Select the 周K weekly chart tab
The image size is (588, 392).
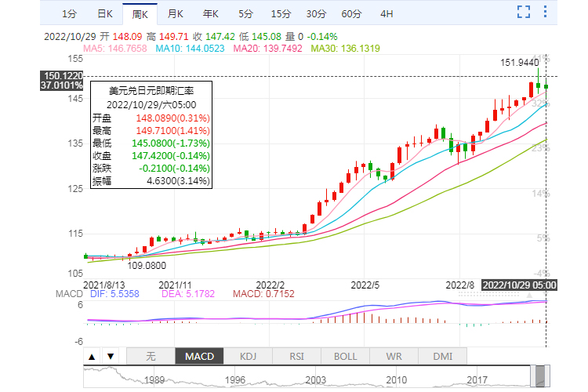click(x=140, y=14)
